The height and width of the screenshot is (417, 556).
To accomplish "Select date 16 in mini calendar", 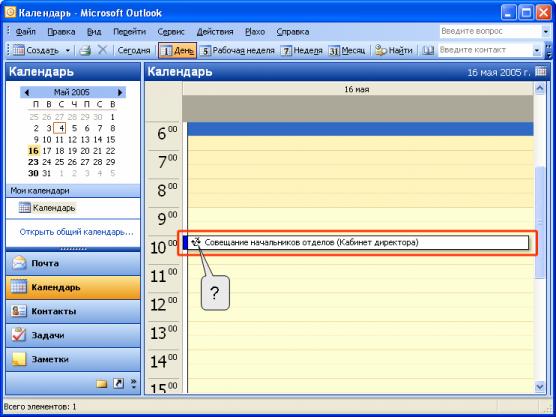I will pos(33,151).
